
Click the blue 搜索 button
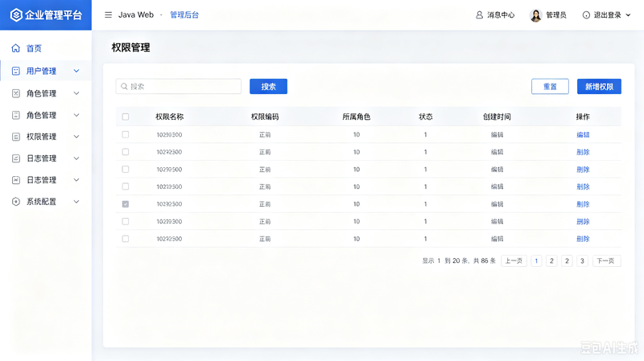(268, 87)
